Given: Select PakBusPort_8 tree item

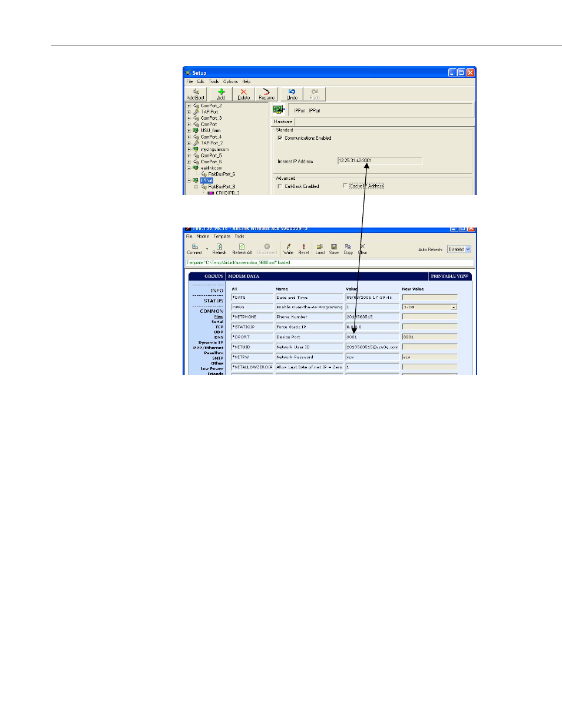Looking at the screenshot, I should 222,187.
